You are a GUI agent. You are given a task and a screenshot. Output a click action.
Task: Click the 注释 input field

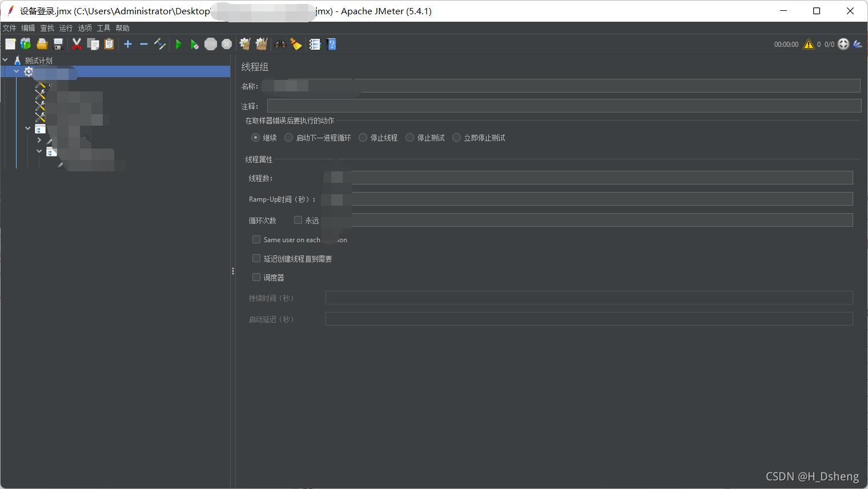click(x=564, y=106)
